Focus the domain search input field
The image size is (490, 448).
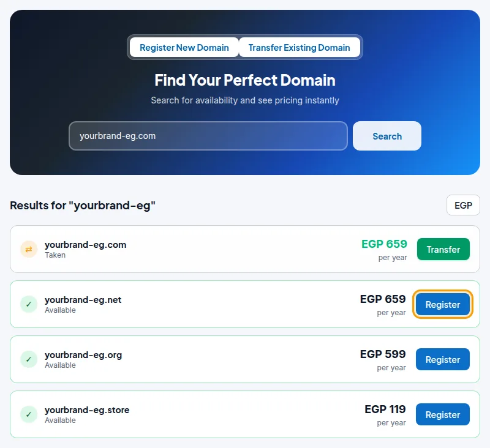[208, 136]
